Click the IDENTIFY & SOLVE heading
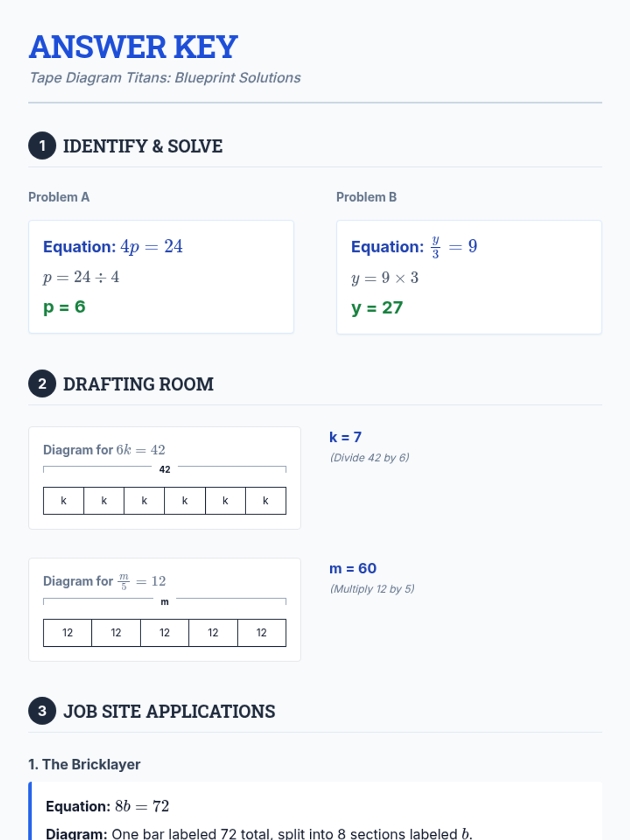This screenshot has width=630, height=840. 143,146
